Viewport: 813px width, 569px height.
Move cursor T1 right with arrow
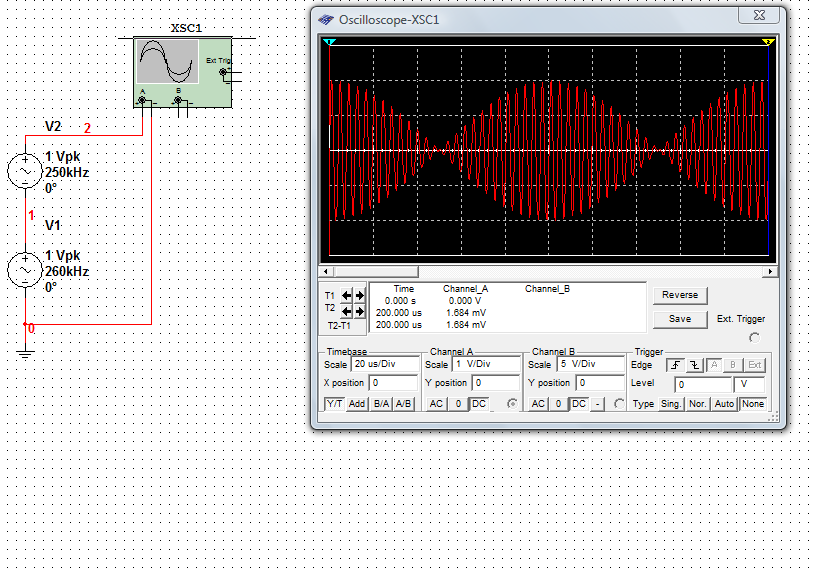(x=359, y=295)
